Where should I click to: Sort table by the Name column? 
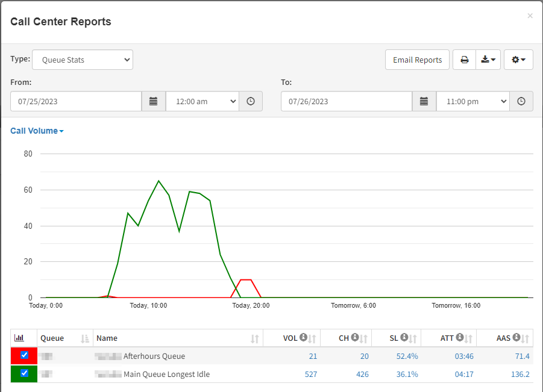click(254, 339)
